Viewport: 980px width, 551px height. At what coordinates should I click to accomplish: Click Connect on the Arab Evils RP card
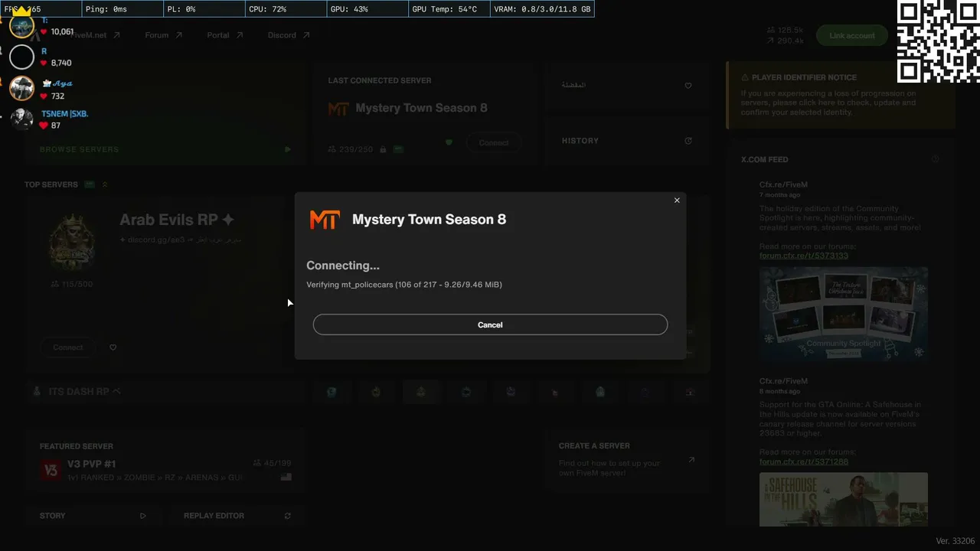click(x=68, y=347)
